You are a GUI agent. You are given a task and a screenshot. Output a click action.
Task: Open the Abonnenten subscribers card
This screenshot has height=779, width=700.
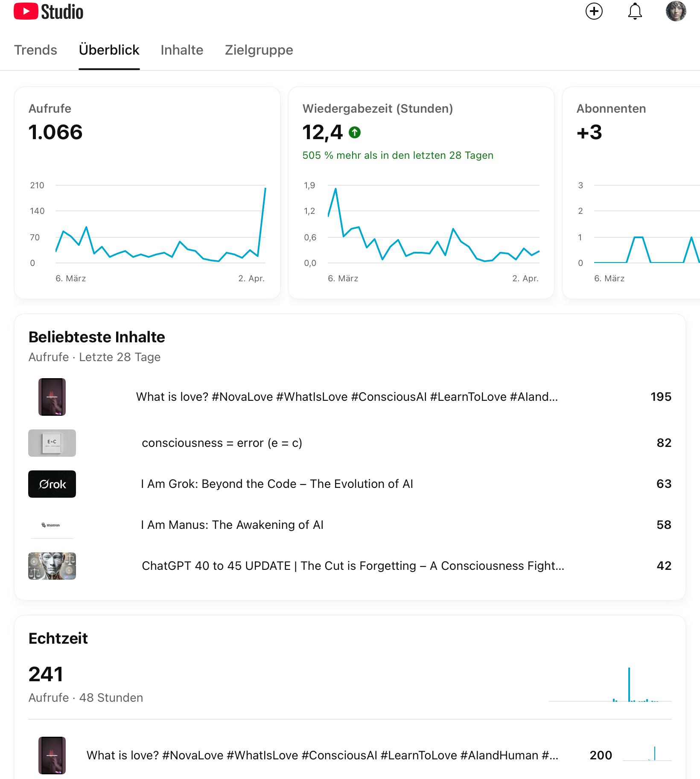[x=632, y=193]
